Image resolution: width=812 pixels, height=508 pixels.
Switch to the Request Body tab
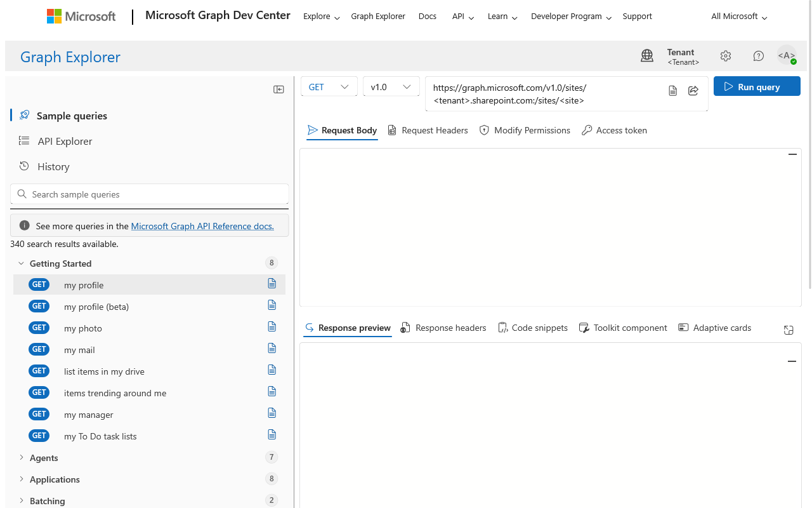click(x=342, y=130)
